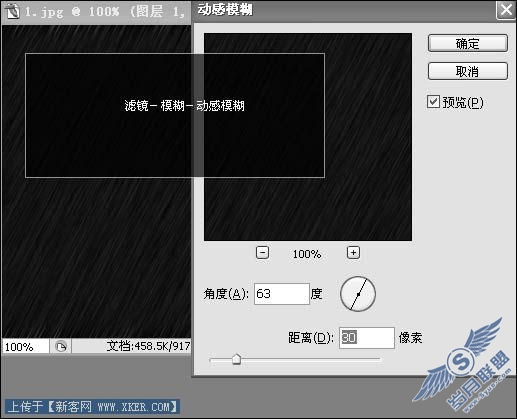Zoom out the blur preview with minus icon
The image size is (517, 419).
[263, 253]
